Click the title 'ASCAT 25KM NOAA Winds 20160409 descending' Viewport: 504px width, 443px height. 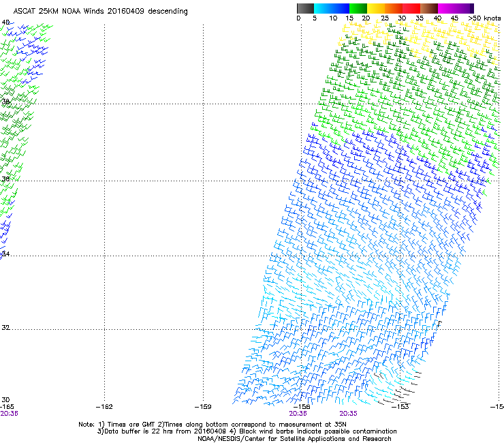pos(100,12)
